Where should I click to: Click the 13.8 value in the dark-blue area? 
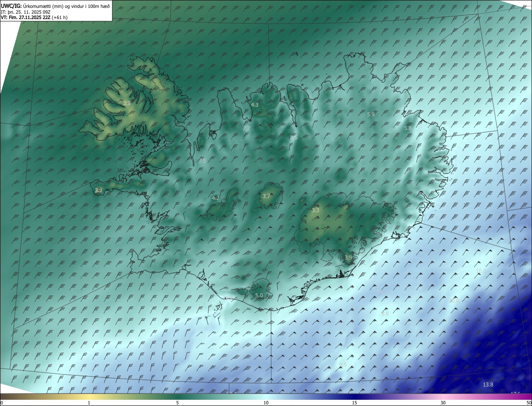[488, 385]
